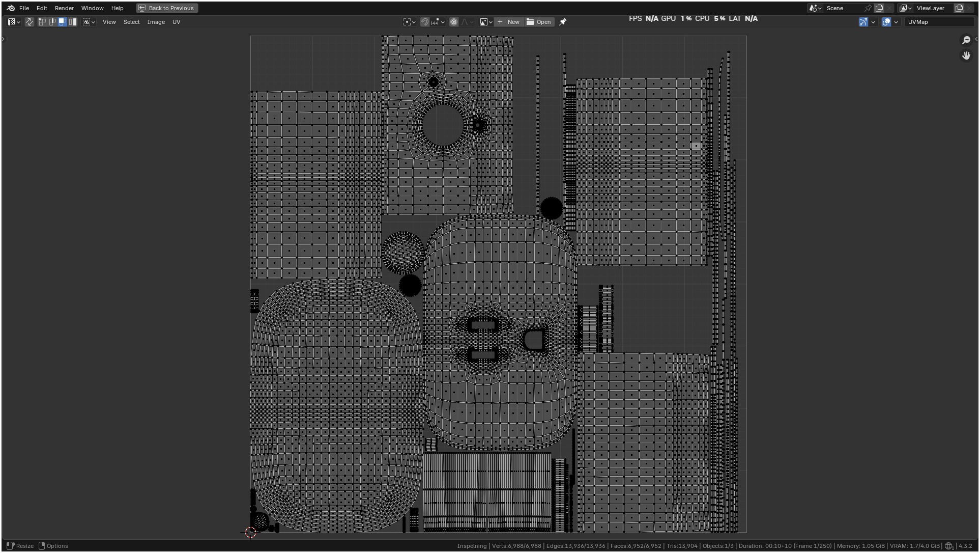Open the image browse dropdown
Screen dimensions: 980x553
click(x=486, y=22)
